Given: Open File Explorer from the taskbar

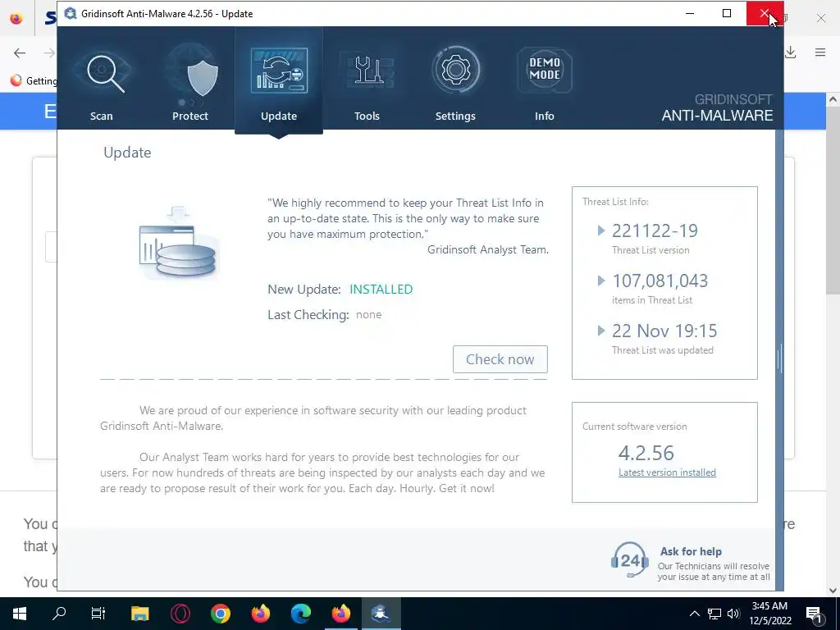Looking at the screenshot, I should (139, 614).
